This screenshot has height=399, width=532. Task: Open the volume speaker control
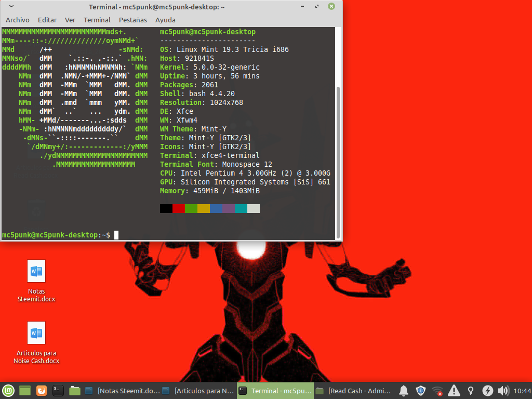503,391
